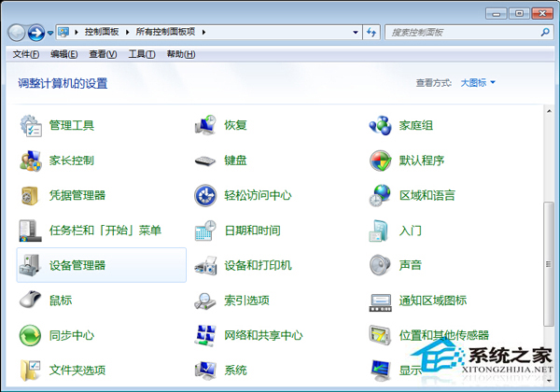Open the 家长控制 icon
The image size is (560, 392).
click(31, 161)
